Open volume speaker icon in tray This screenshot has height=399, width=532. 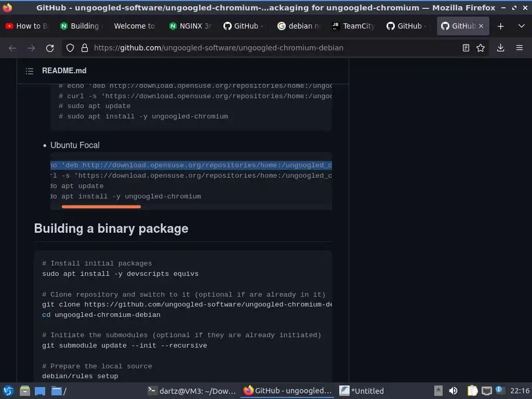[x=453, y=391]
